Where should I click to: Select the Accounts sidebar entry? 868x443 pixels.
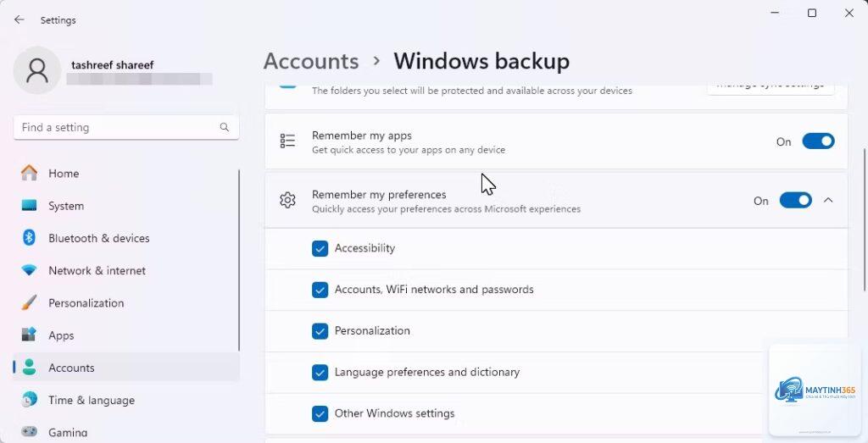pos(126,368)
